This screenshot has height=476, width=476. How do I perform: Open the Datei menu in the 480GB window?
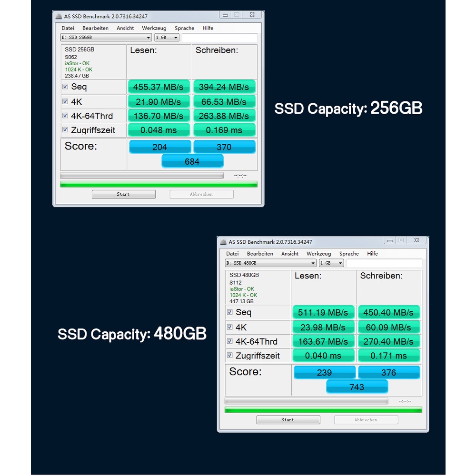pyautogui.click(x=232, y=254)
